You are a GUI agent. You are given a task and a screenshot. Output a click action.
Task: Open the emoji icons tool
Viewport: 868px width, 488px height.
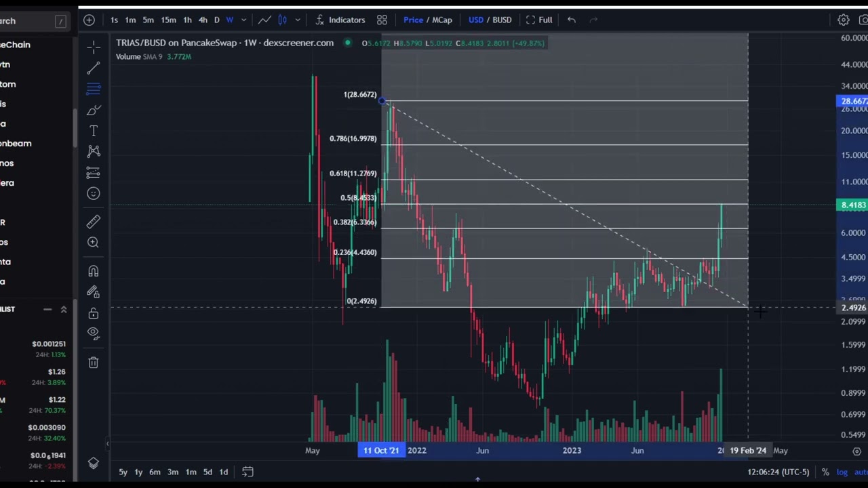click(x=94, y=194)
